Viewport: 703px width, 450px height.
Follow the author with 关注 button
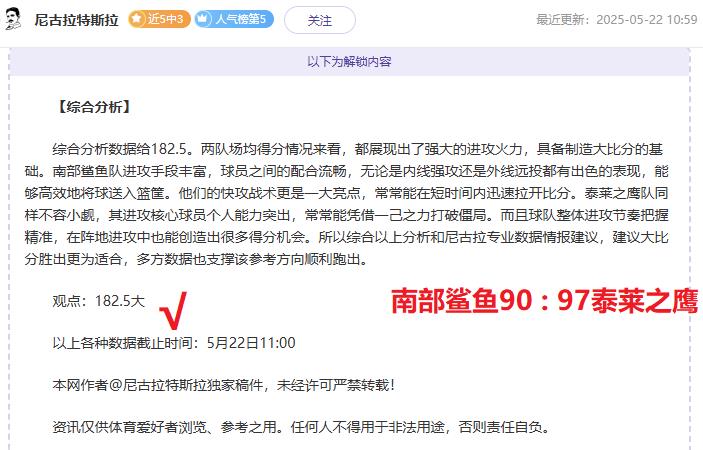tap(320, 20)
